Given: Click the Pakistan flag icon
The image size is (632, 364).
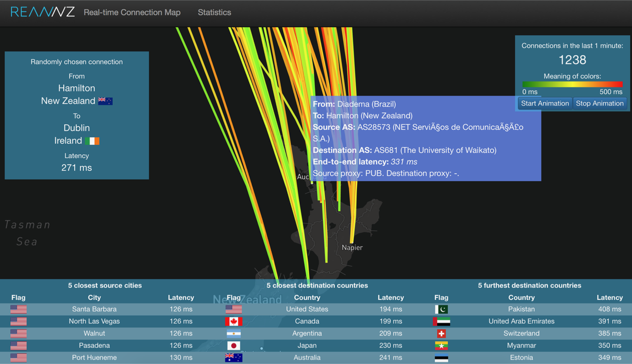Looking at the screenshot, I should pyautogui.click(x=441, y=309).
